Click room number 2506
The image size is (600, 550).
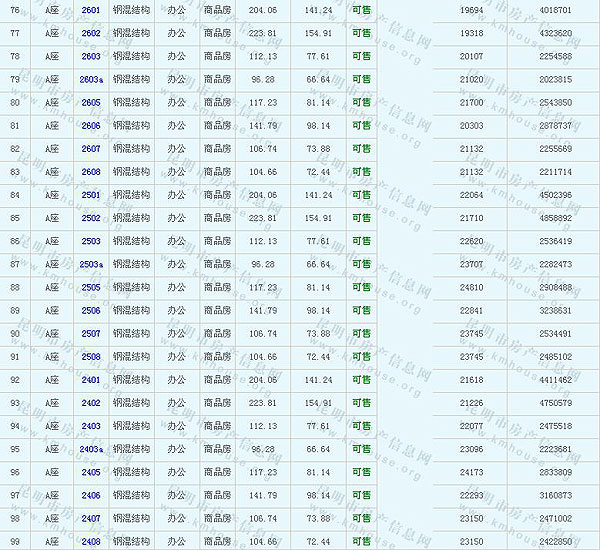pyautogui.click(x=91, y=311)
